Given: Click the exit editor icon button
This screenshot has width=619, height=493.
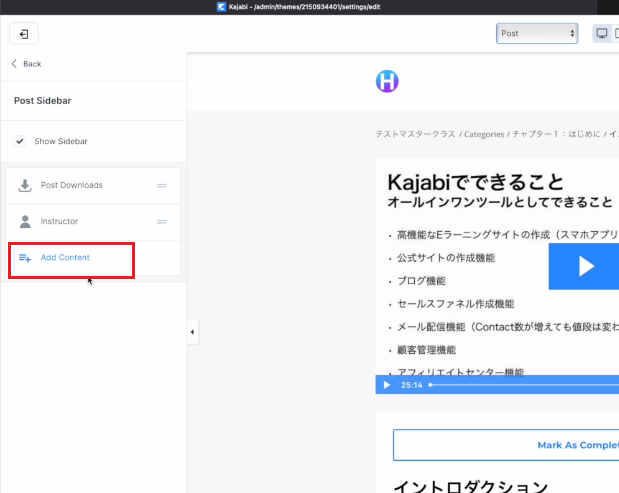Looking at the screenshot, I should [24, 34].
